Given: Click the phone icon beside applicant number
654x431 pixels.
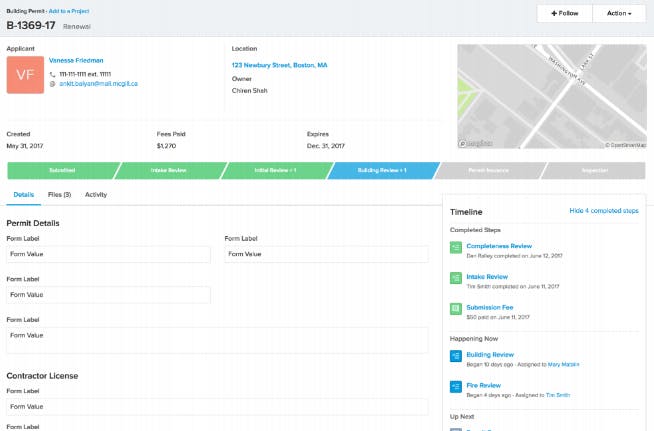Looking at the screenshot, I should (53, 74).
